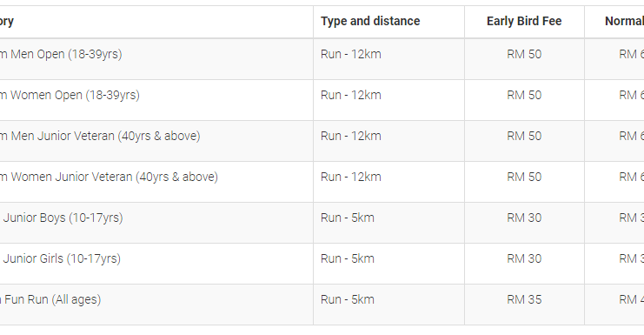Screen dimensions: 644x335
Task: Click the Fun Run (All ages) row
Action: [322, 305]
